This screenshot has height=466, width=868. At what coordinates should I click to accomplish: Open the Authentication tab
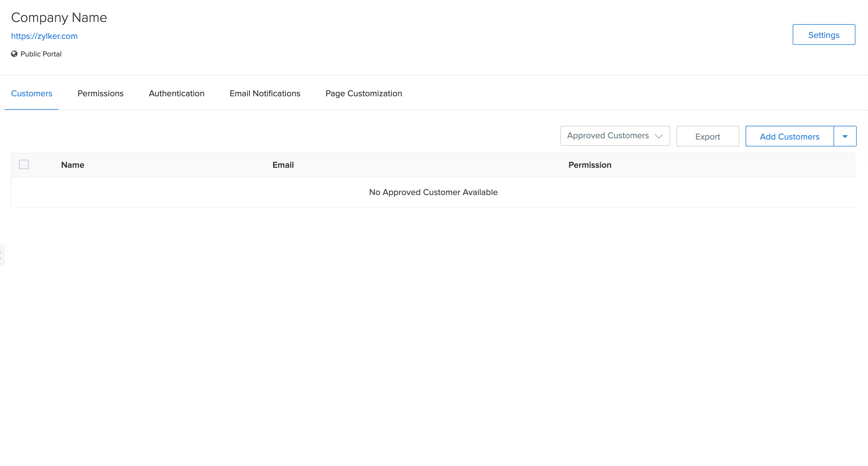176,93
